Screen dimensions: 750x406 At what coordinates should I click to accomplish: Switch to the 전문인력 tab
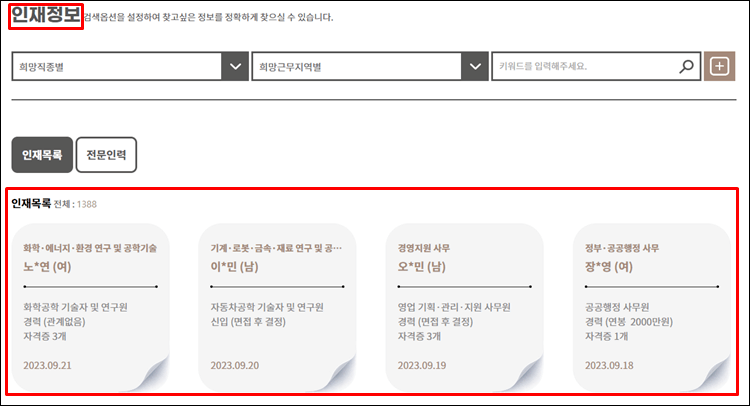(x=106, y=155)
